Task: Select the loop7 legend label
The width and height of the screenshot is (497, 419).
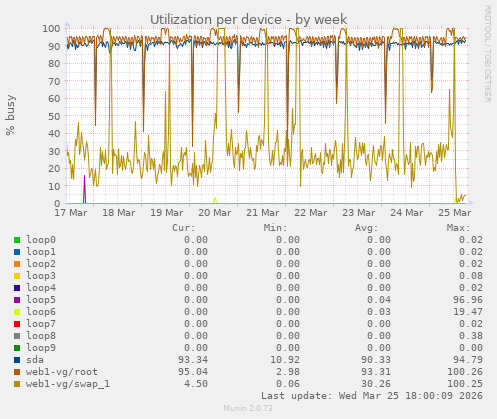Action: (x=41, y=324)
